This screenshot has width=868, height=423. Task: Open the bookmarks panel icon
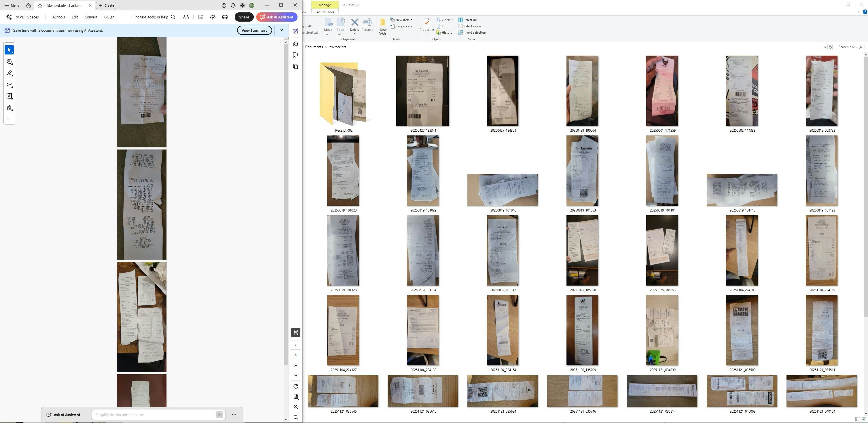point(295,55)
